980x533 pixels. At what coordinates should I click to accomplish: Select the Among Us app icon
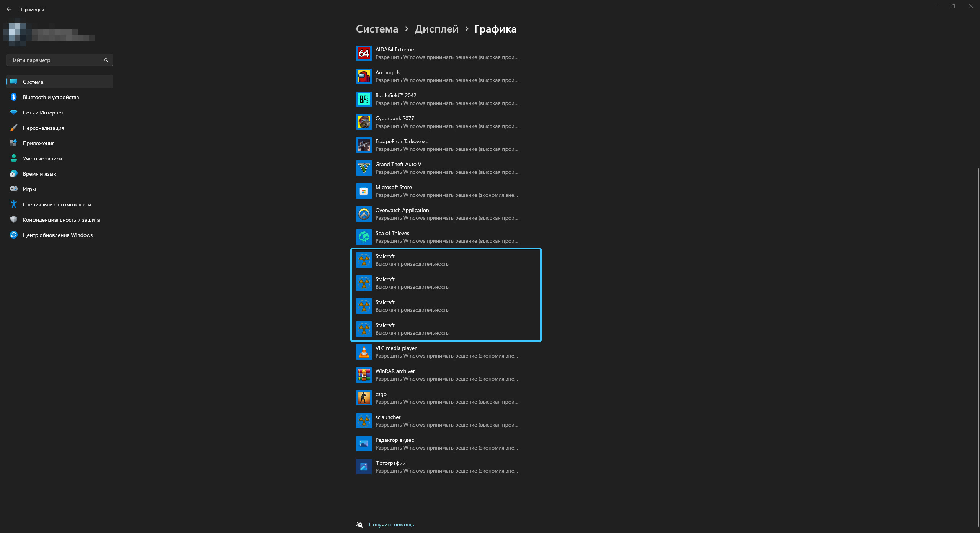(x=364, y=76)
